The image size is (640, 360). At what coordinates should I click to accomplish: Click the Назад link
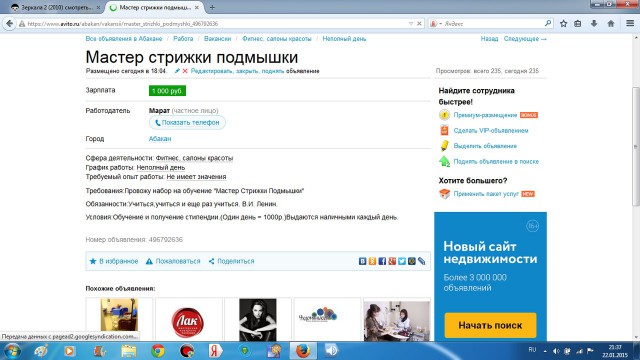[x=489, y=39]
